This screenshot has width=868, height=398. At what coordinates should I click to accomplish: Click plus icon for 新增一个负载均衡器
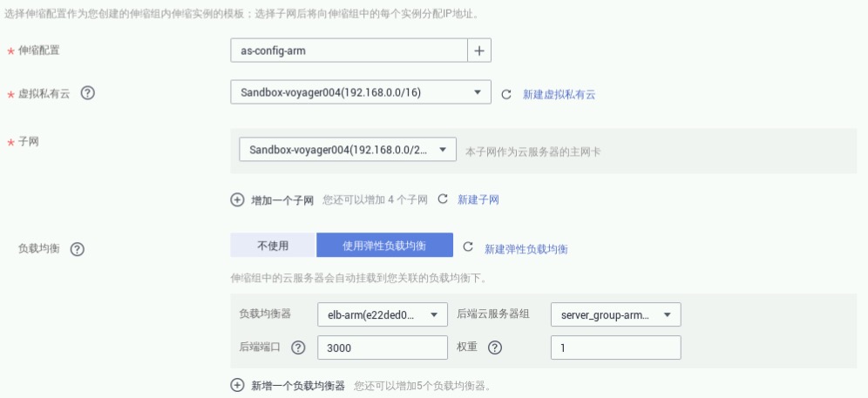point(237,385)
